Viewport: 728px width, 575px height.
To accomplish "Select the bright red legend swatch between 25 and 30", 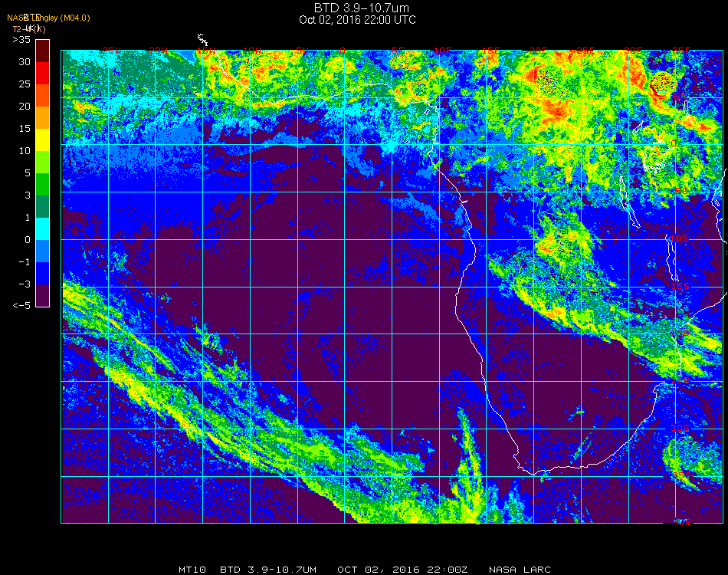I will pos(43,73).
